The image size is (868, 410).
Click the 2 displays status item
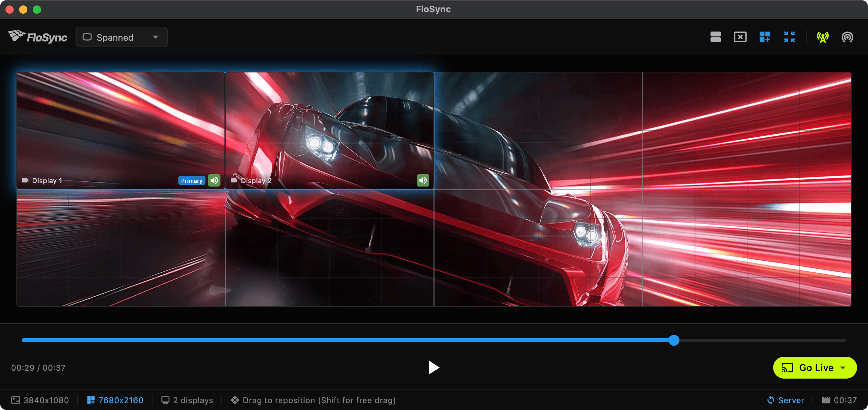(x=187, y=400)
